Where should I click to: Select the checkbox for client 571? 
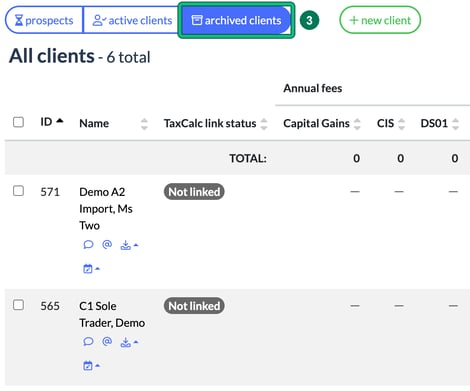tap(18, 191)
